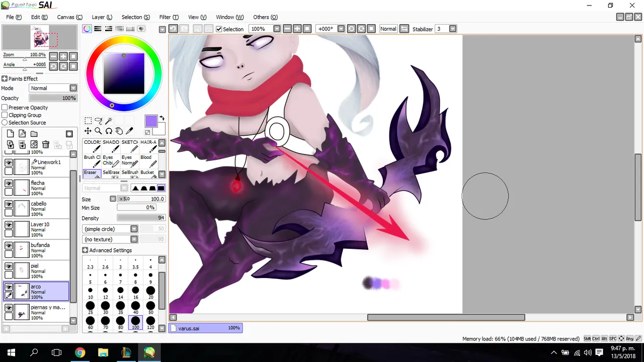Choose brush size 50 preset
Screen dimensions: 644x362
(x=150, y=308)
